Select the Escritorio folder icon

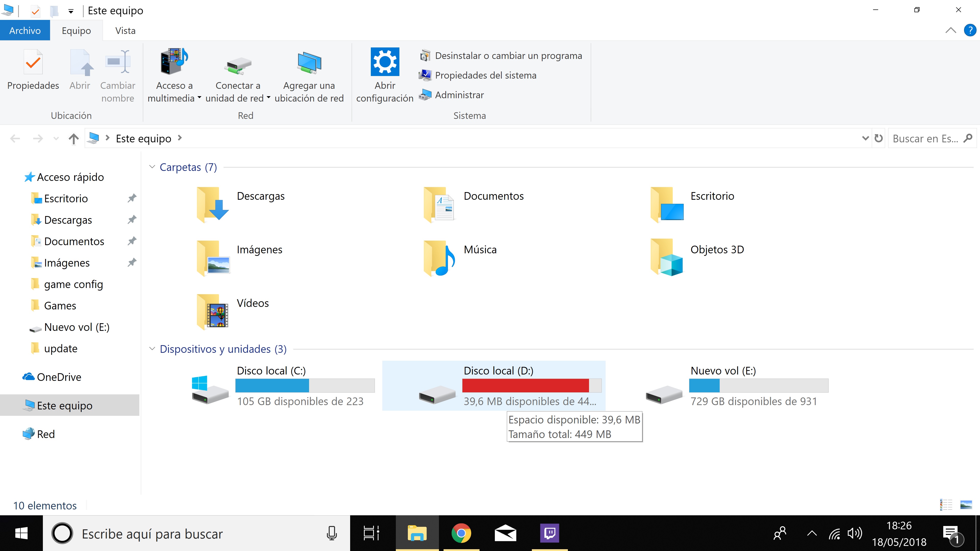coord(667,205)
